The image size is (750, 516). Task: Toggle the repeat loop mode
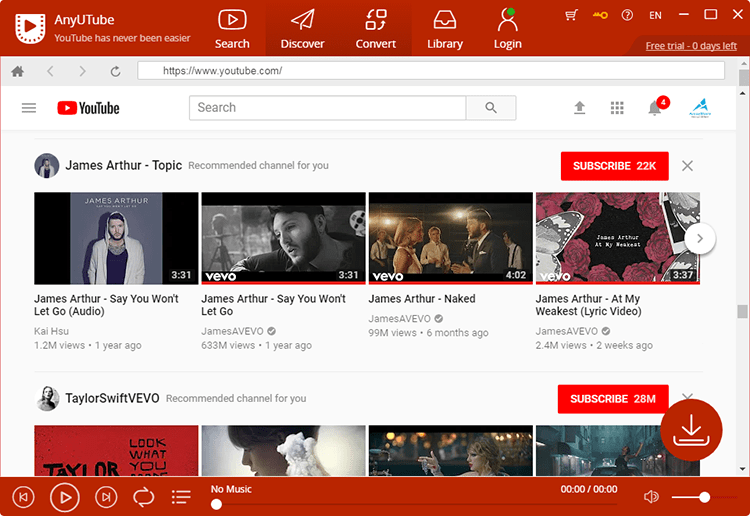143,497
